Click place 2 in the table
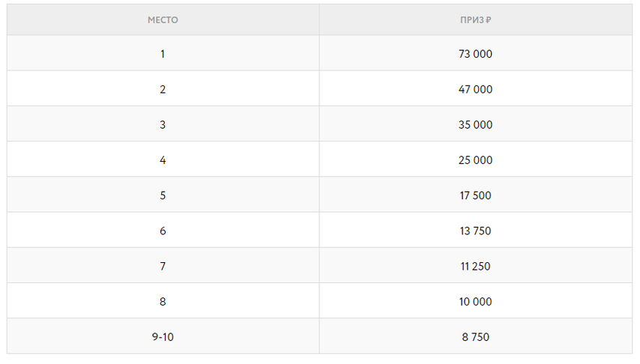 (x=163, y=88)
